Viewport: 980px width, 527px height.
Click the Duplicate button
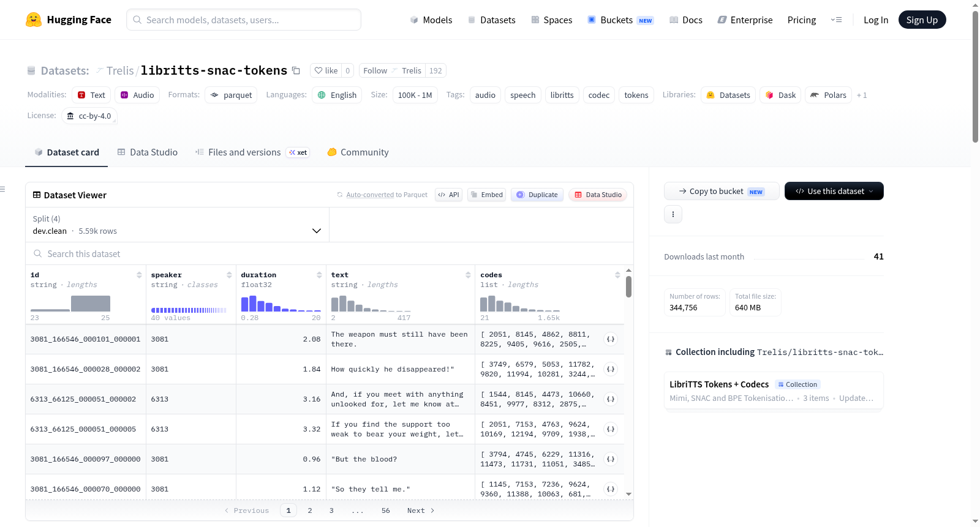point(537,195)
